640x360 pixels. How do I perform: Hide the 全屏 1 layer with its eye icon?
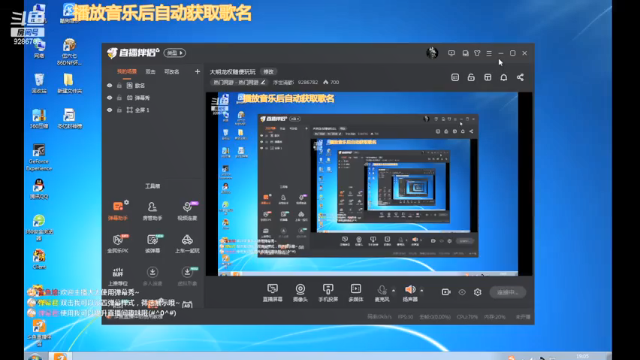(x=109, y=110)
